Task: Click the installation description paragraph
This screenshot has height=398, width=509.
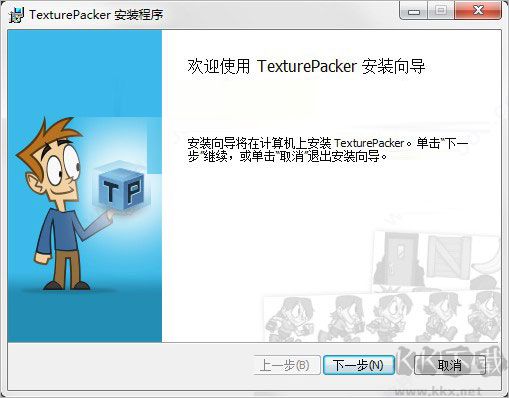Action: click(327, 150)
